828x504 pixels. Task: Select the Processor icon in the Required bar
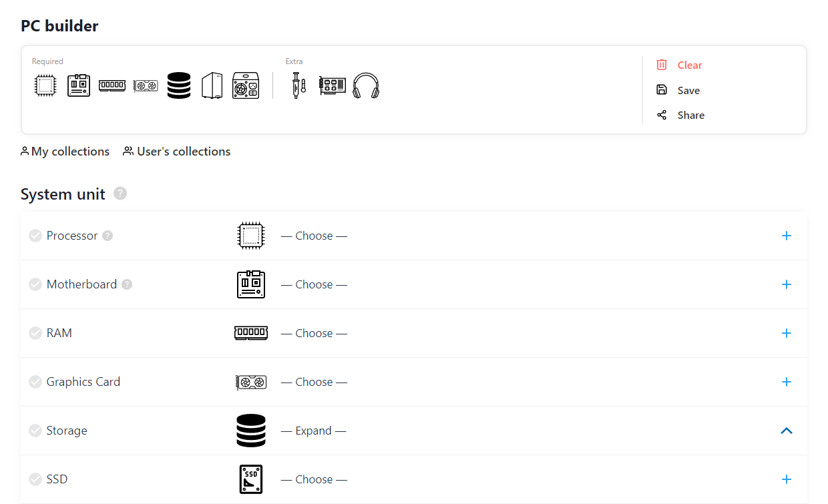click(45, 85)
